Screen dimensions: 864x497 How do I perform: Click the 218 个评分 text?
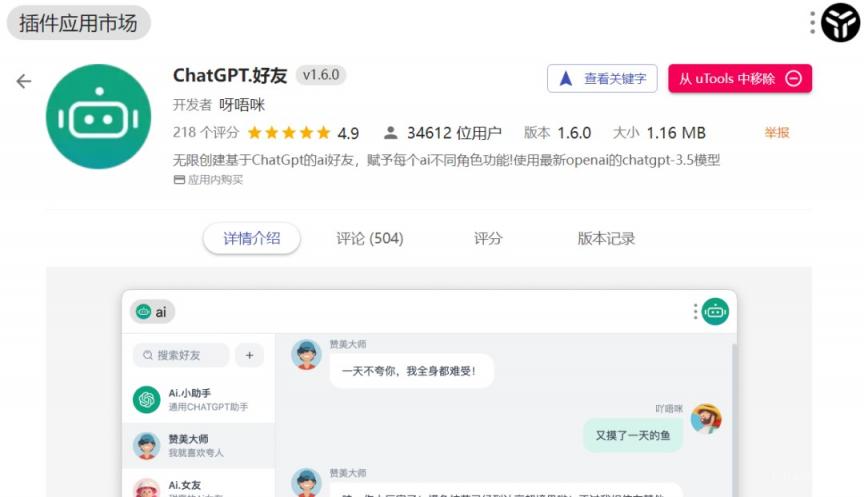206,133
